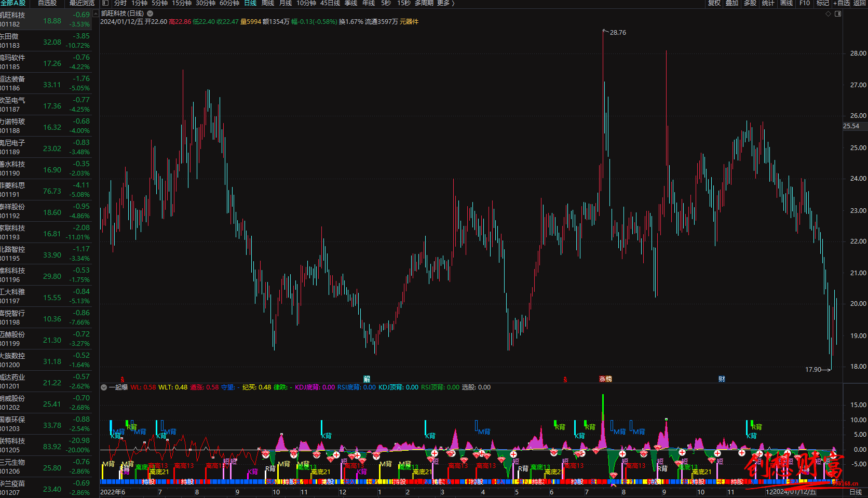Click the 涨榜 marker icon on the chart

point(606,379)
